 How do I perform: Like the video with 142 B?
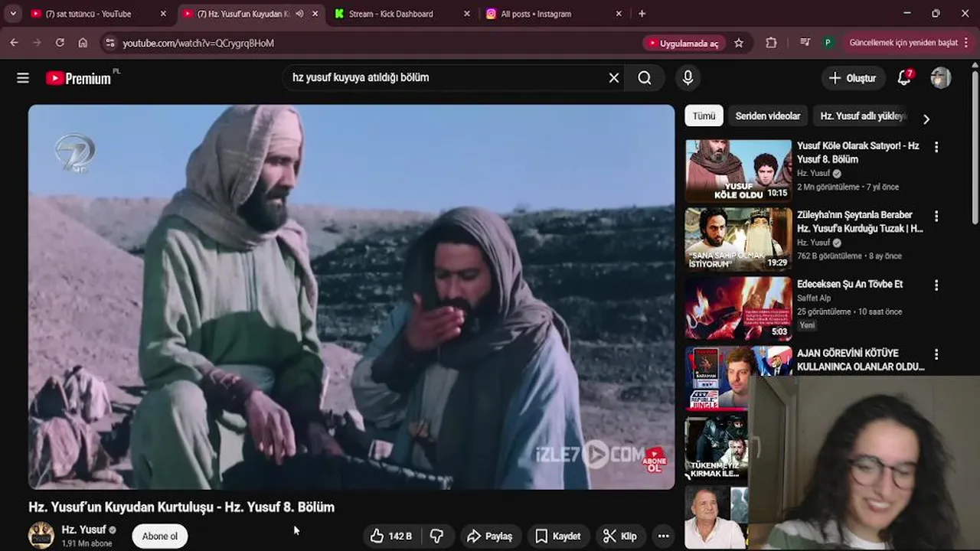(x=391, y=536)
